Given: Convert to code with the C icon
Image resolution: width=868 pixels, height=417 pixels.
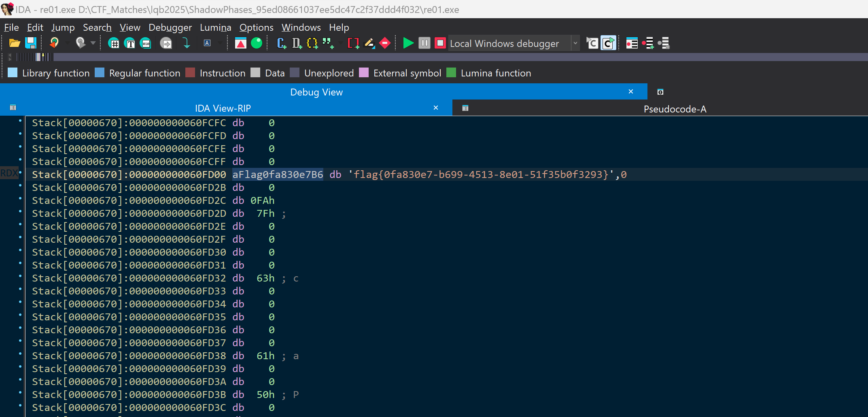Looking at the screenshot, I should pos(282,43).
